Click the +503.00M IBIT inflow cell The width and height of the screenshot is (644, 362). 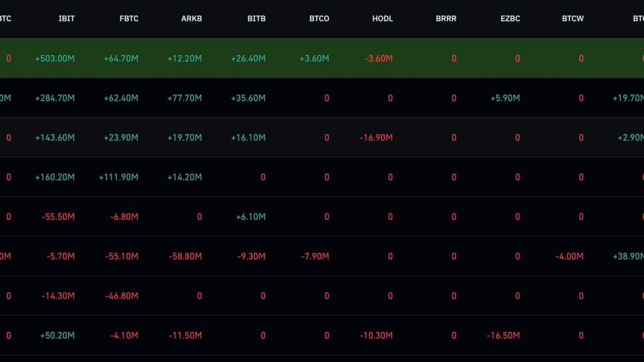[x=55, y=58]
